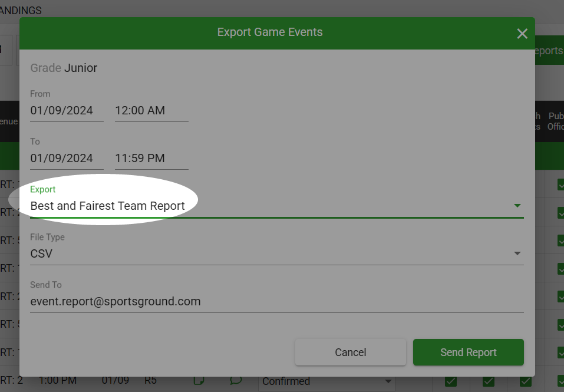Click the Send Report button
The width and height of the screenshot is (564, 392).
(x=469, y=352)
